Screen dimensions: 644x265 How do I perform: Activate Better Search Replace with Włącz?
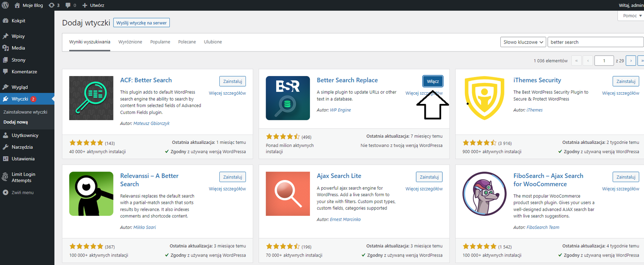click(x=433, y=81)
